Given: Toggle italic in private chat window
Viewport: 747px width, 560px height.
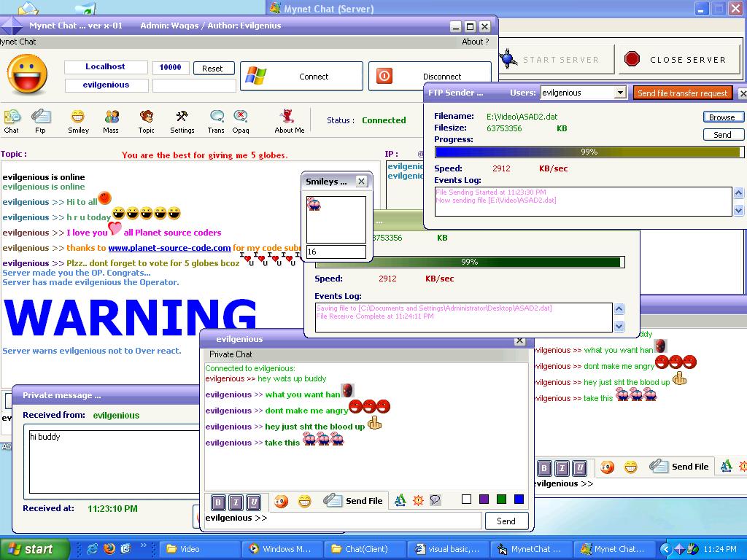Looking at the screenshot, I should 236,502.
